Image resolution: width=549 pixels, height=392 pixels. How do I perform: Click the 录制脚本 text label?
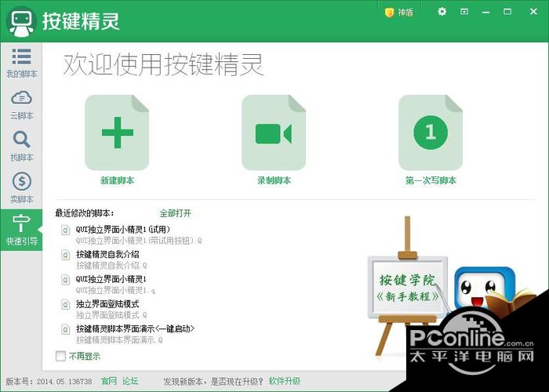point(274,180)
